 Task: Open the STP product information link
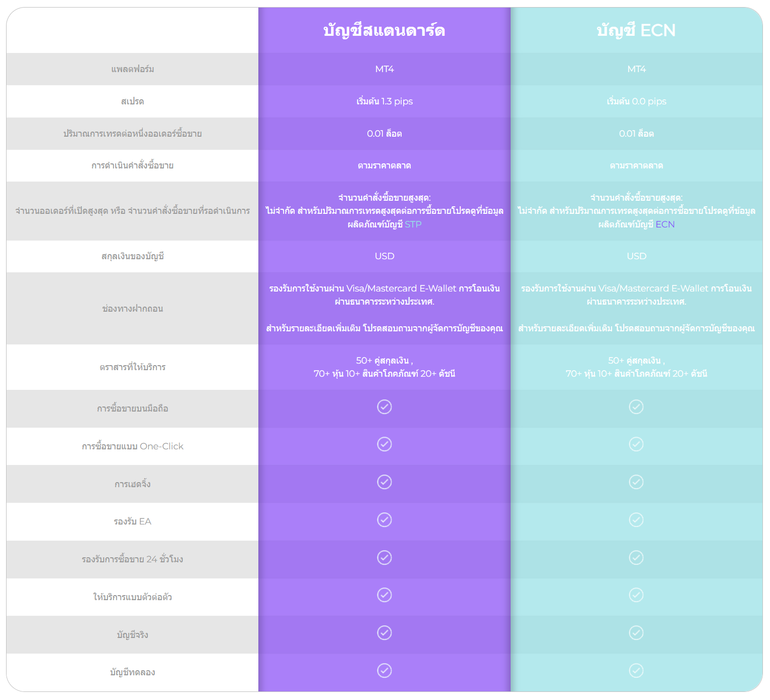click(413, 224)
